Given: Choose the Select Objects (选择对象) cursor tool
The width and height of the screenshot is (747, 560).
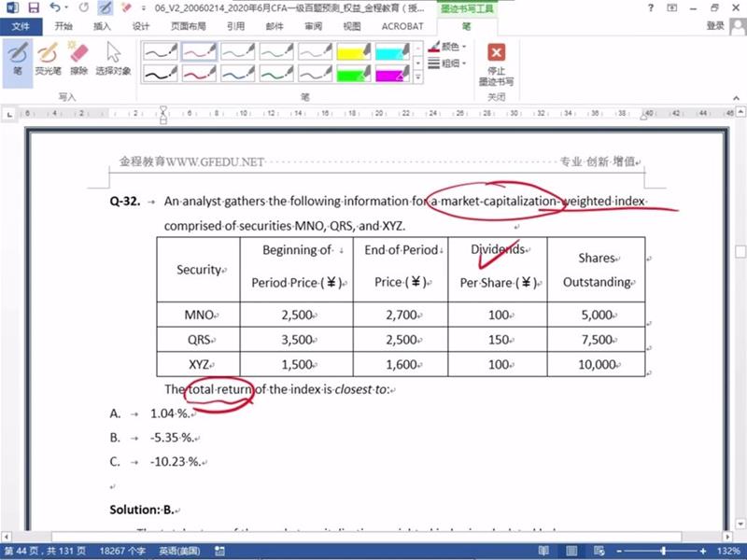Looking at the screenshot, I should (x=113, y=60).
